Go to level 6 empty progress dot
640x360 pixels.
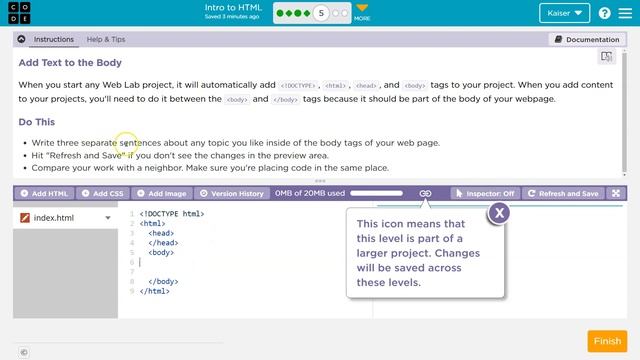(336, 13)
